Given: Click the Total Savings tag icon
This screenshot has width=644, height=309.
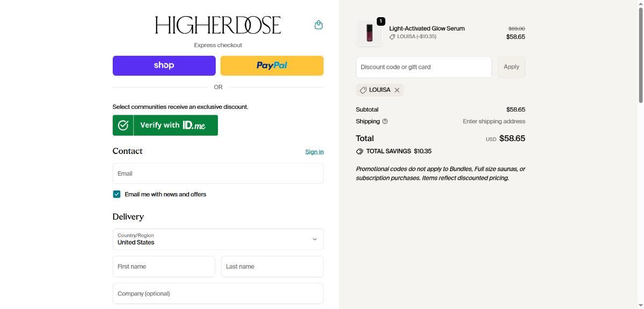Looking at the screenshot, I should [360, 151].
